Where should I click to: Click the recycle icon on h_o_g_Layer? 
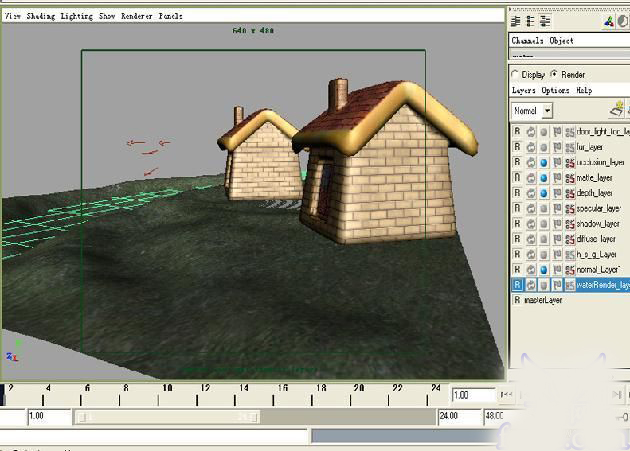tap(530, 255)
